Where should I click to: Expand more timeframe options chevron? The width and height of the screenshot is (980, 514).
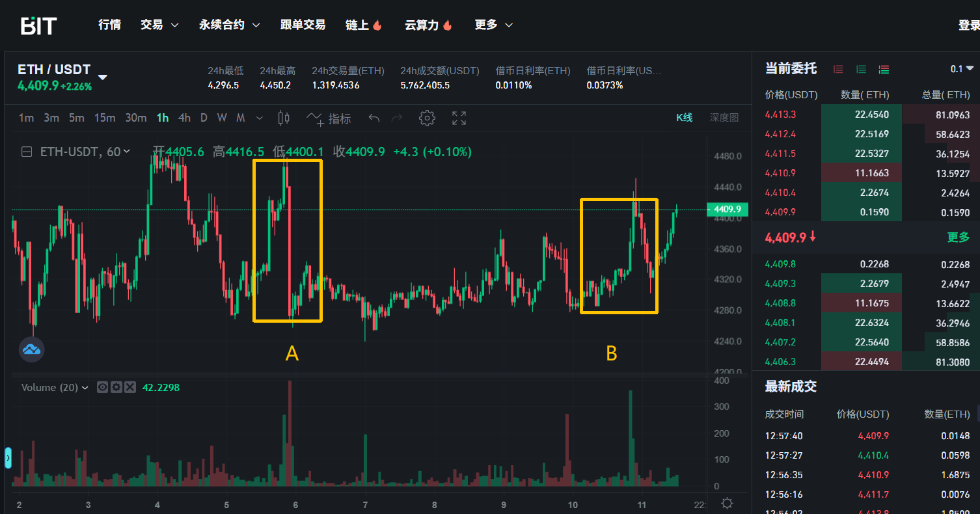pyautogui.click(x=260, y=118)
